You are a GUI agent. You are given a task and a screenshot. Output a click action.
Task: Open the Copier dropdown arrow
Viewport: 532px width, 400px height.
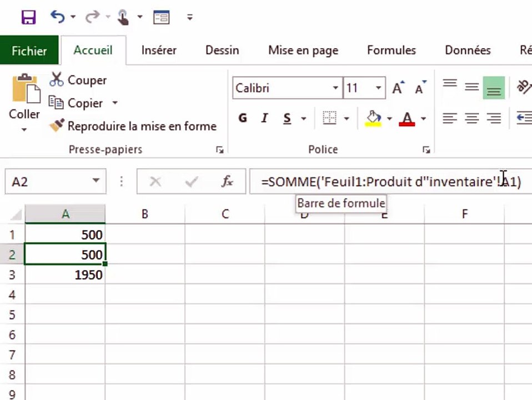pyautogui.click(x=115, y=103)
